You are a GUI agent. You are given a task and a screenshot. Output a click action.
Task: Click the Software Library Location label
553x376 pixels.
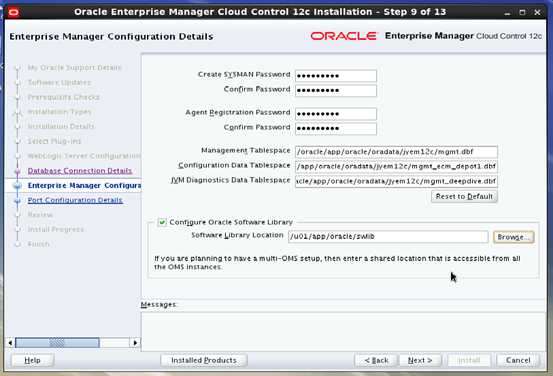237,235
